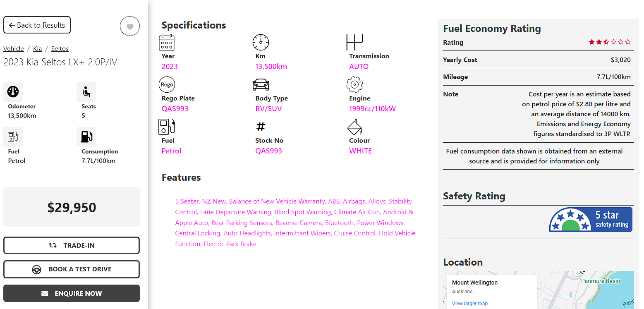The height and width of the screenshot is (309, 644).
Task: Click the Engine value 1999cc/110kW
Action: point(372,109)
